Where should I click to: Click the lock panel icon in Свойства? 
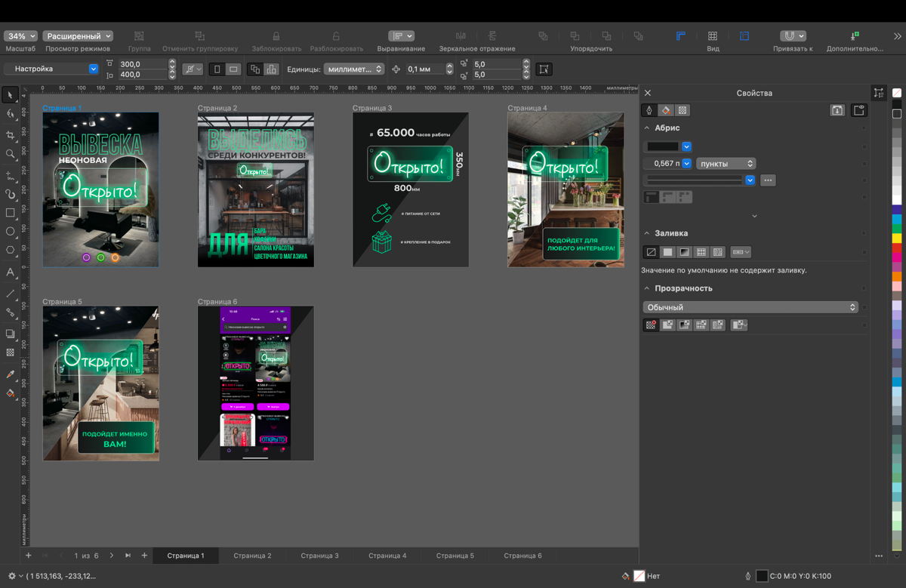pos(858,110)
